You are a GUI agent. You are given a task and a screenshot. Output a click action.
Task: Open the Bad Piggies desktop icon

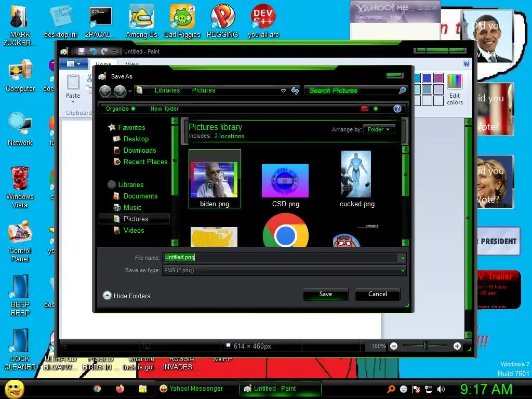(x=182, y=21)
